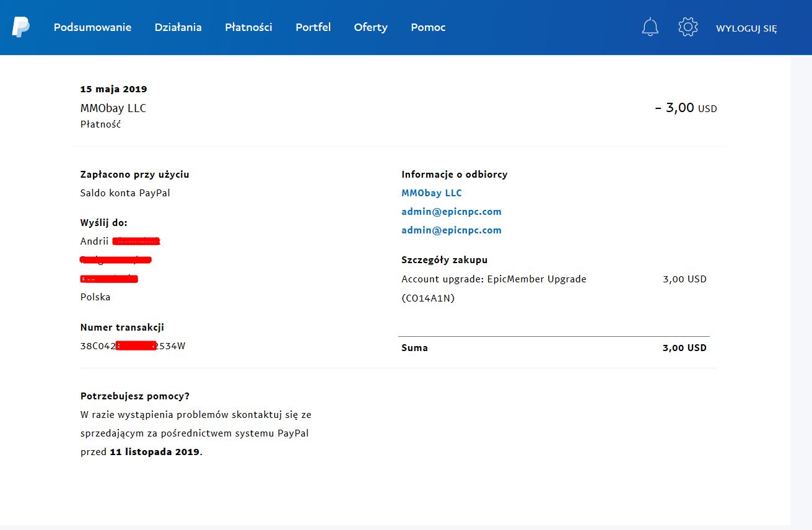Click the "Wyślij do:" heading

(104, 223)
